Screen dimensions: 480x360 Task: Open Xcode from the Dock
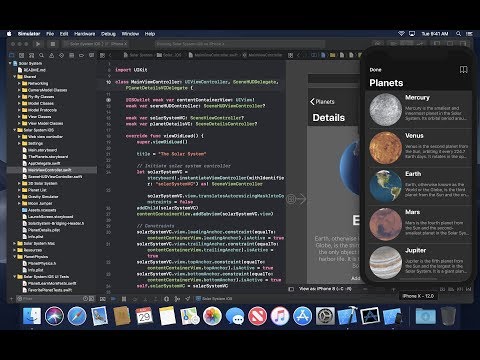(347, 316)
